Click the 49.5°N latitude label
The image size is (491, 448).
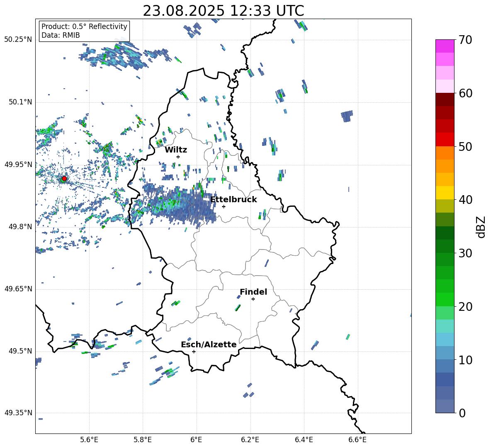click(20, 351)
